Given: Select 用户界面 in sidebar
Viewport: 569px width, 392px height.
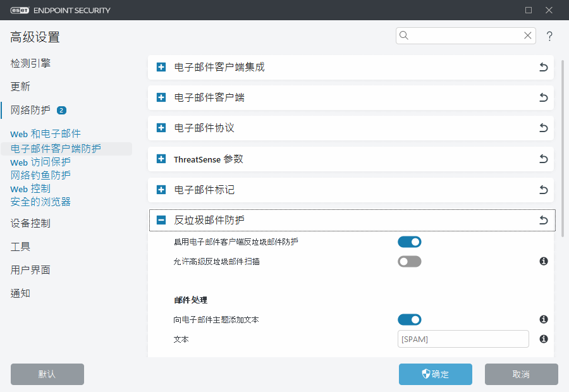Looking at the screenshot, I should (x=30, y=270).
